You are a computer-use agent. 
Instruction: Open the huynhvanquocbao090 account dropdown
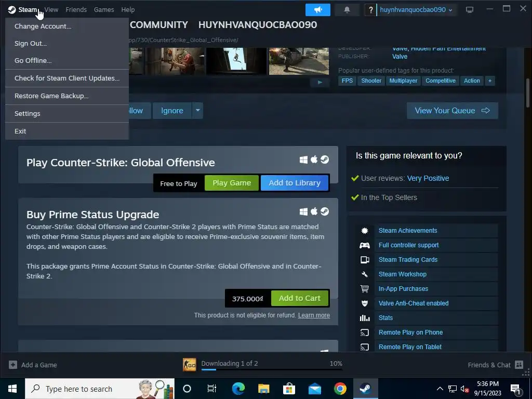point(416,10)
